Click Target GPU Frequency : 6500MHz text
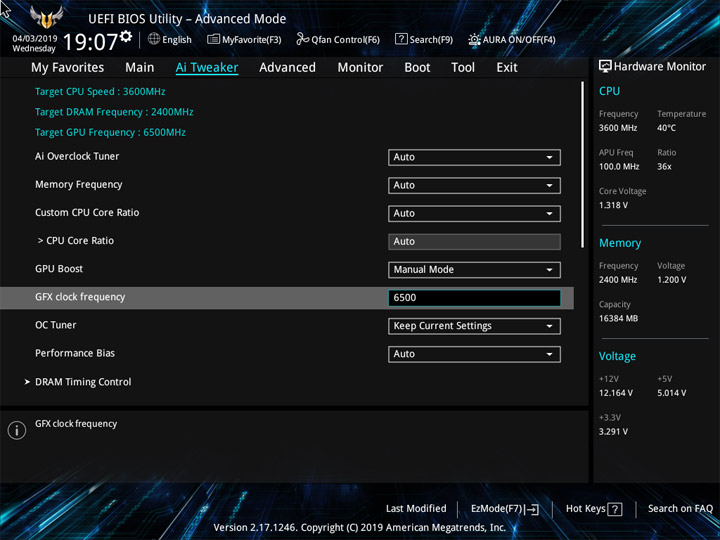The width and height of the screenshot is (720, 540). (110, 132)
